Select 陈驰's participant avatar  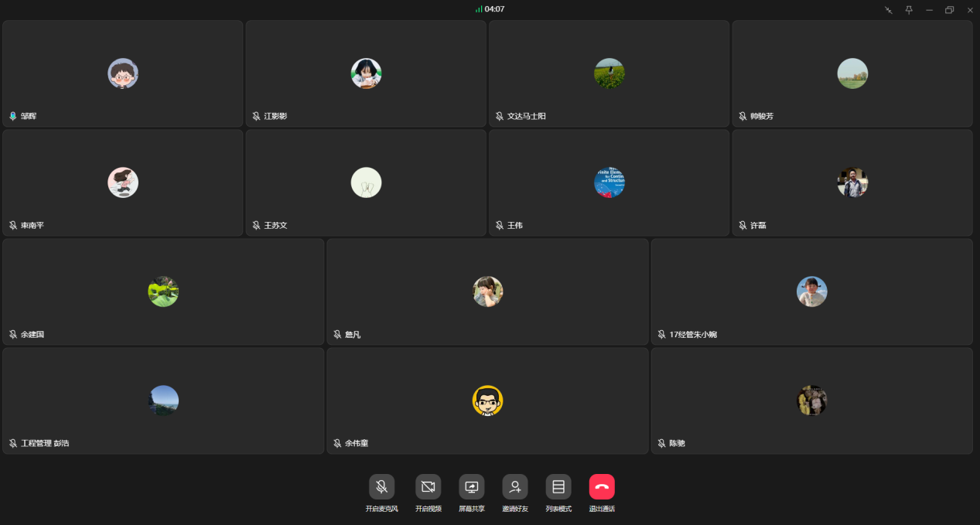pyautogui.click(x=811, y=401)
